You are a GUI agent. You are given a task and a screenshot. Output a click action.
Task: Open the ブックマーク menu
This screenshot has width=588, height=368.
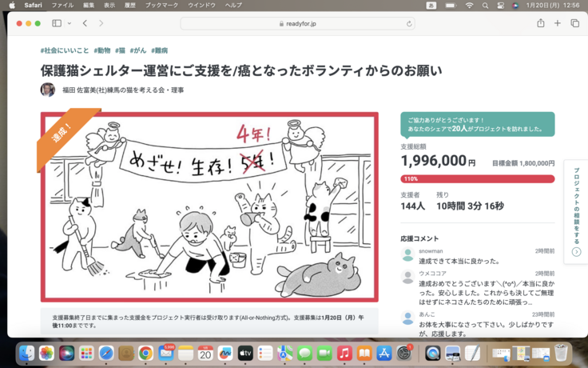pos(162,5)
